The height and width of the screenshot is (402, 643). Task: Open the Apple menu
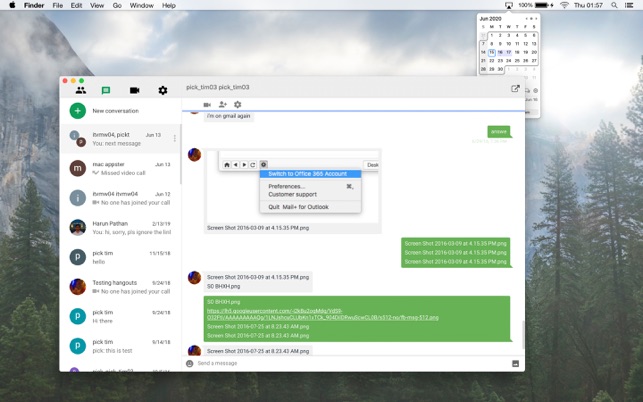tap(12, 5)
